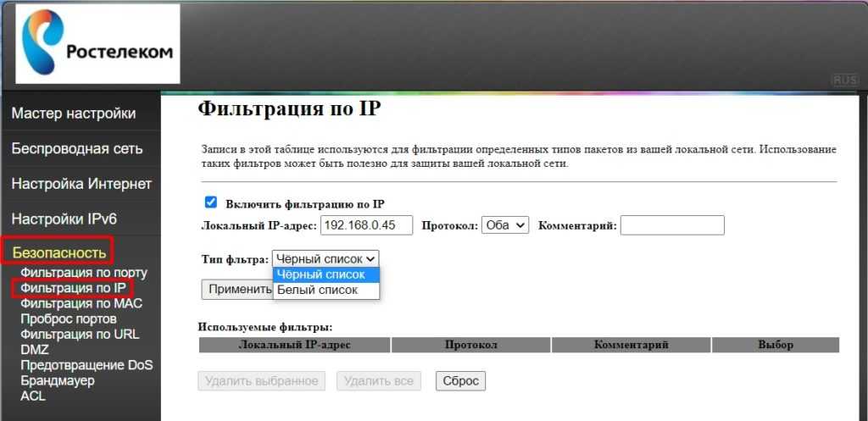The width and height of the screenshot is (868, 421).
Task: Open the Протокол dropdown
Action: click(505, 225)
